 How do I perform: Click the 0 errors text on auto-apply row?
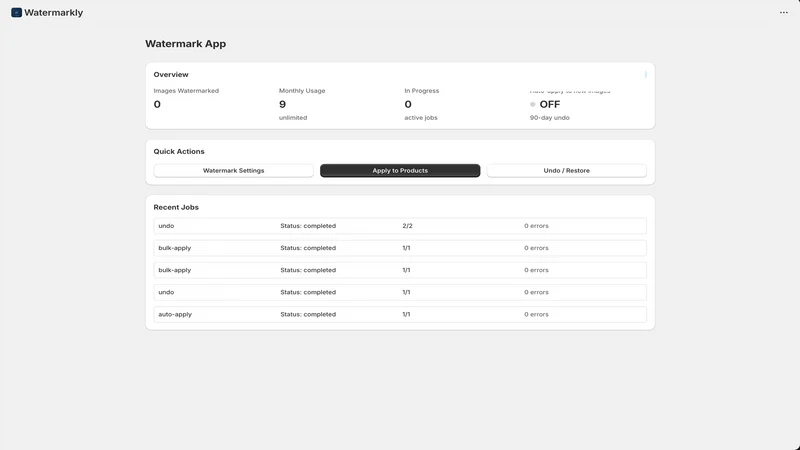click(x=536, y=314)
